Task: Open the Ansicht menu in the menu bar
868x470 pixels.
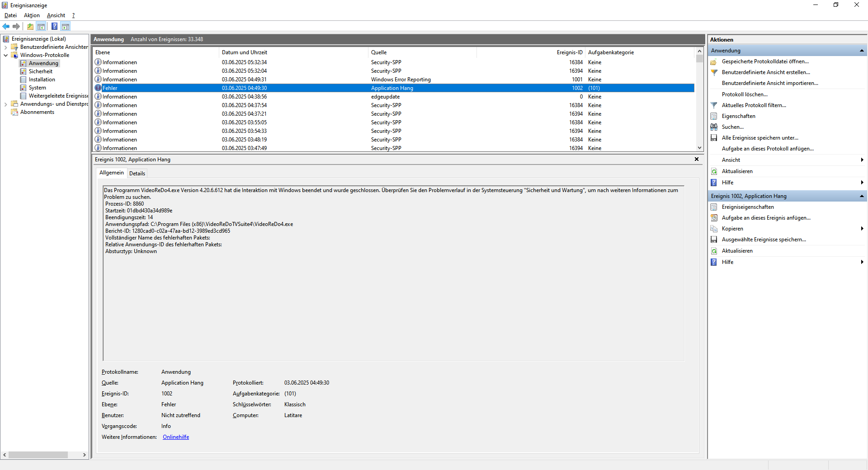Action: click(x=56, y=15)
